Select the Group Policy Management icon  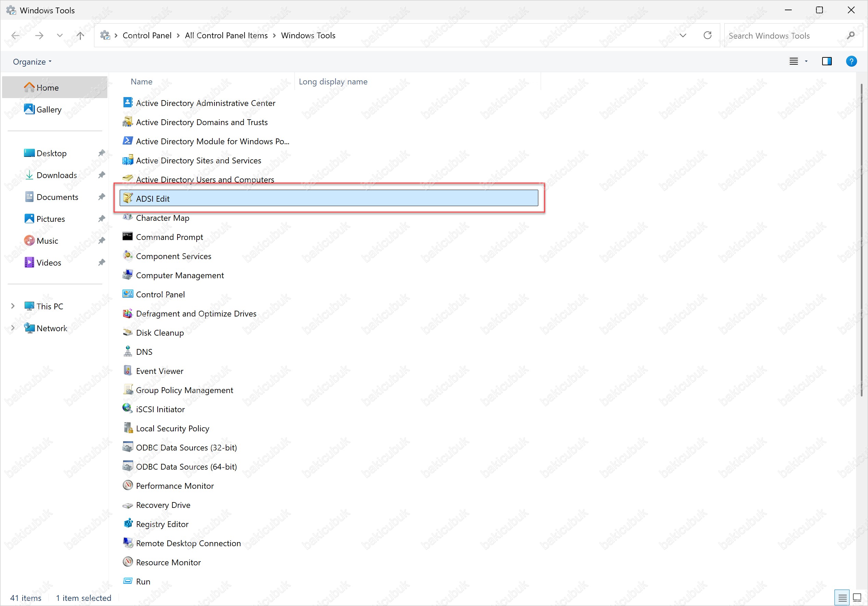[x=128, y=390]
